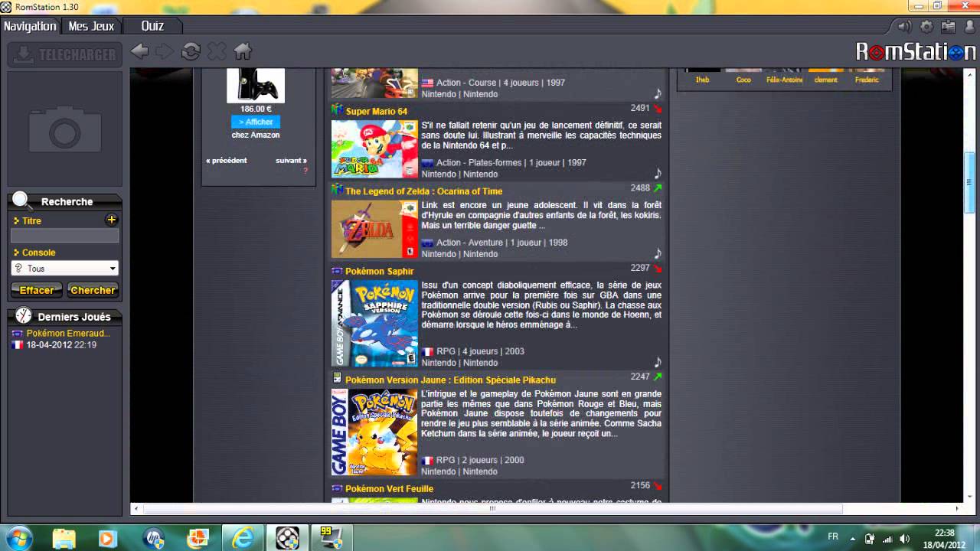Open the Console dropdown showing Tous

64,268
